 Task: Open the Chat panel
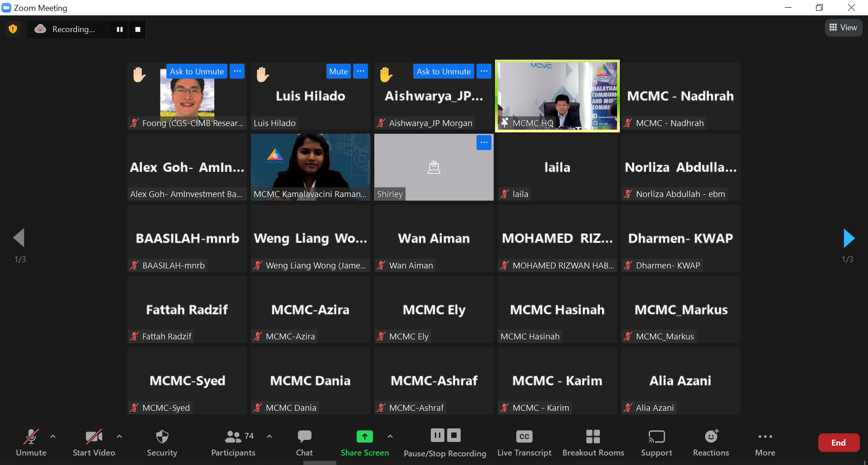coord(304,443)
